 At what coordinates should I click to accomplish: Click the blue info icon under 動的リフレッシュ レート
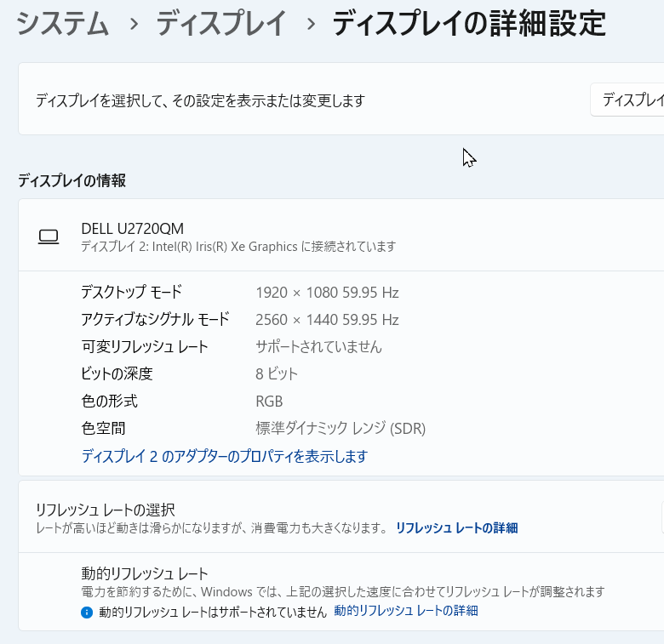coord(86,612)
